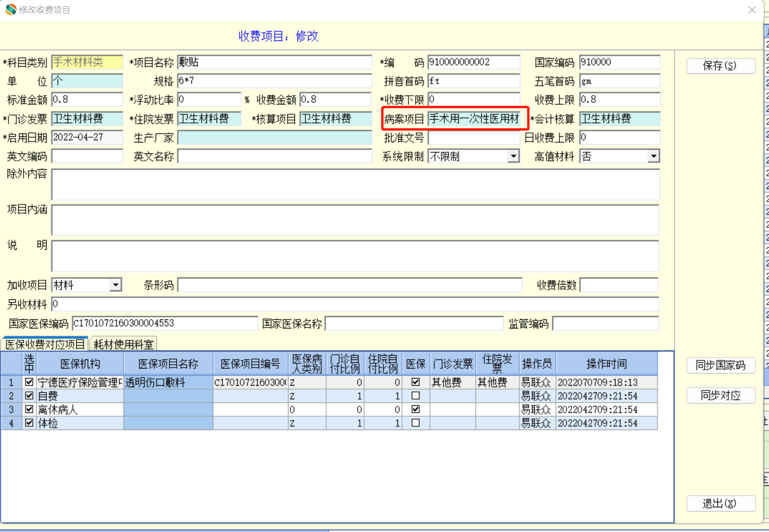The image size is (769, 532).
Task: Select the 国家医保编码 input field
Action: 165,324
